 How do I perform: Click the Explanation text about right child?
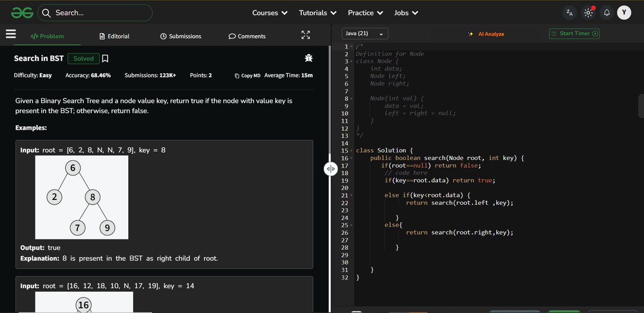pos(119,258)
